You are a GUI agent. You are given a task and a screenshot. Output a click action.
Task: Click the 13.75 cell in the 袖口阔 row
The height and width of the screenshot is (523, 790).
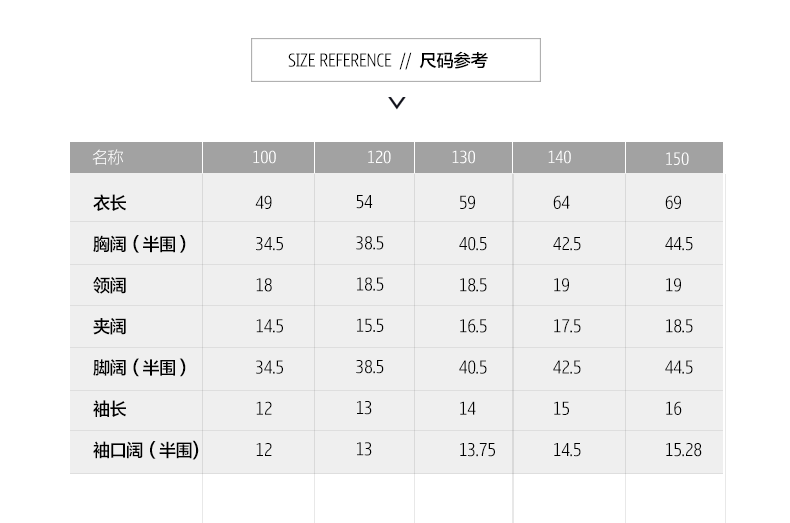[477, 450]
